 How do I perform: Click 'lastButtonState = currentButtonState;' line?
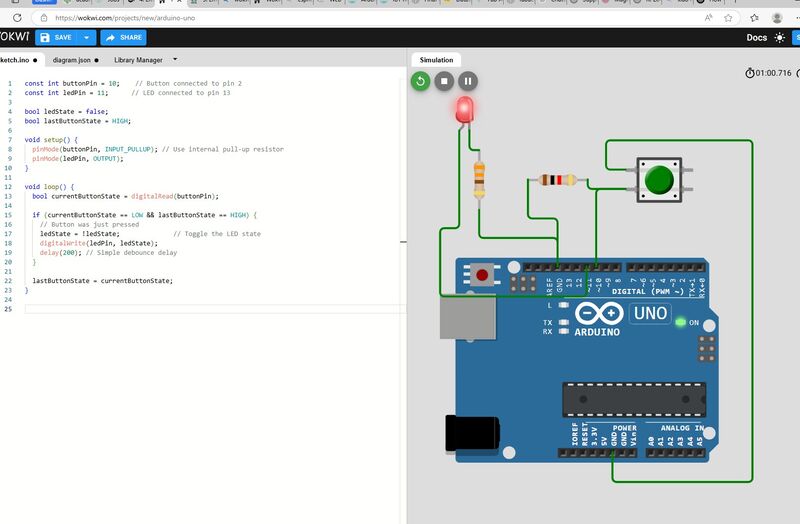point(103,281)
